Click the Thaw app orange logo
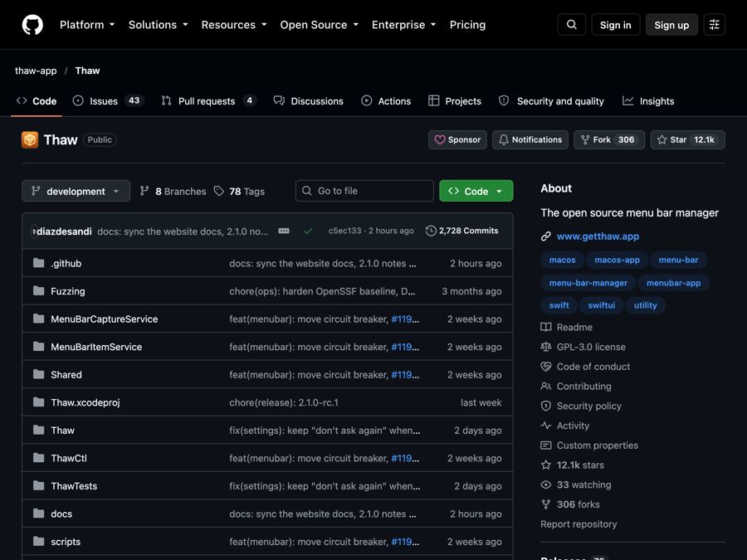This screenshot has width=747, height=560. tap(30, 140)
